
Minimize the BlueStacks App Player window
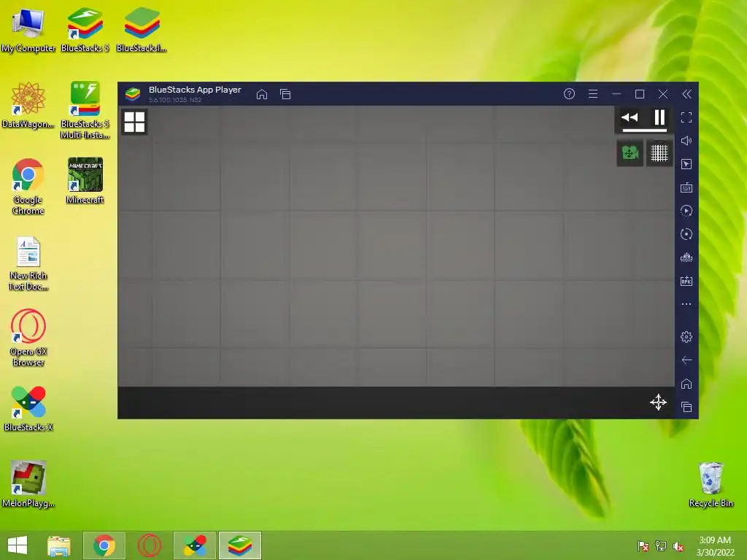click(616, 94)
